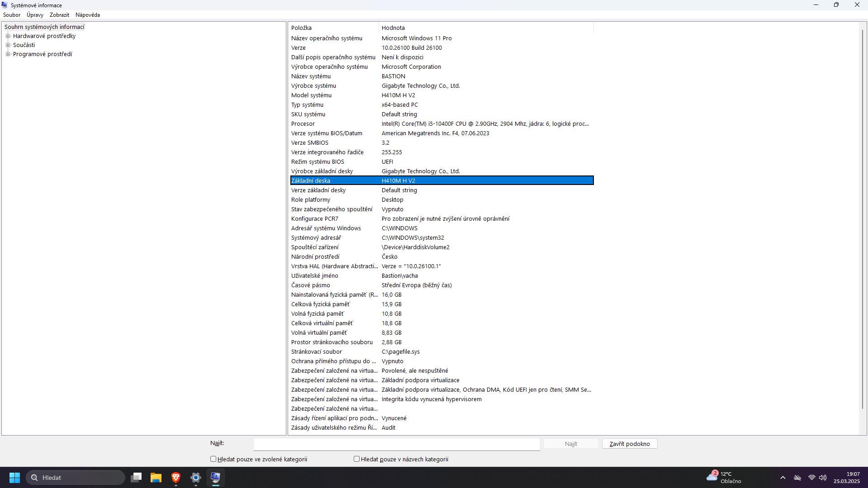Enable search only in selected category
Viewport: 868px width, 488px height.
click(213, 459)
